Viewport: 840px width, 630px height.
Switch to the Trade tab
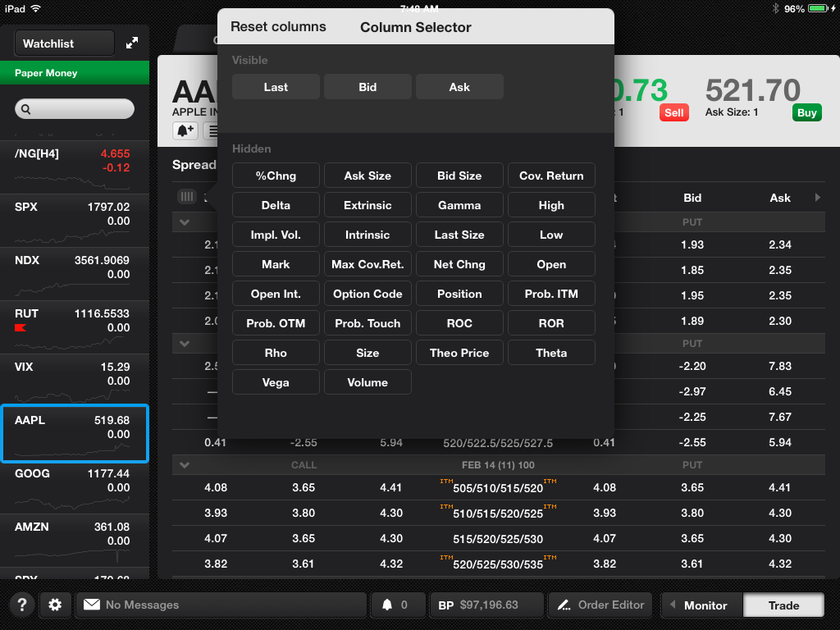click(x=783, y=605)
